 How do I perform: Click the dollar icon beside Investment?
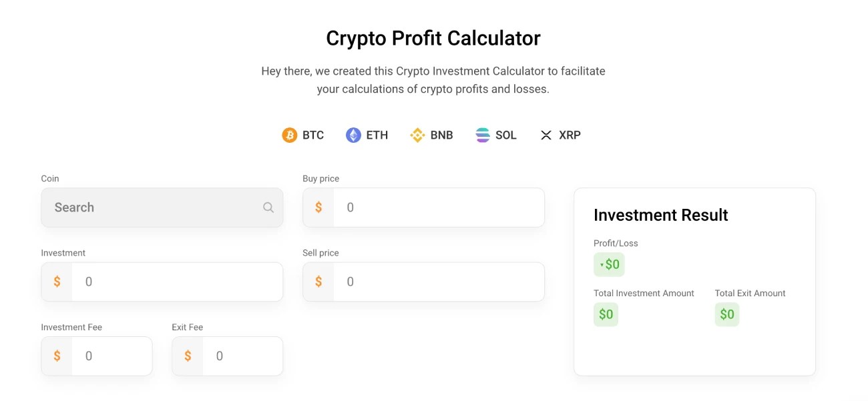[57, 282]
